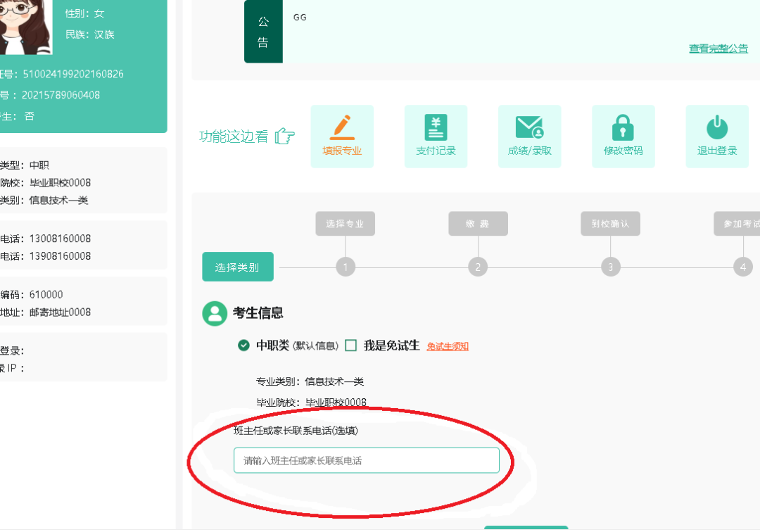Screen dimensions: 760x532
Task: Open the 查看完整公告 link
Action: tap(718, 49)
